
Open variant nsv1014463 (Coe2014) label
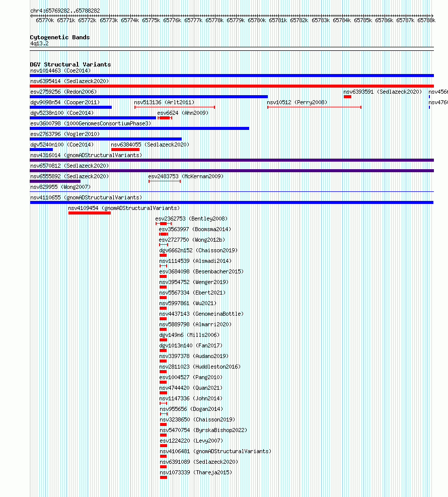tap(60, 70)
